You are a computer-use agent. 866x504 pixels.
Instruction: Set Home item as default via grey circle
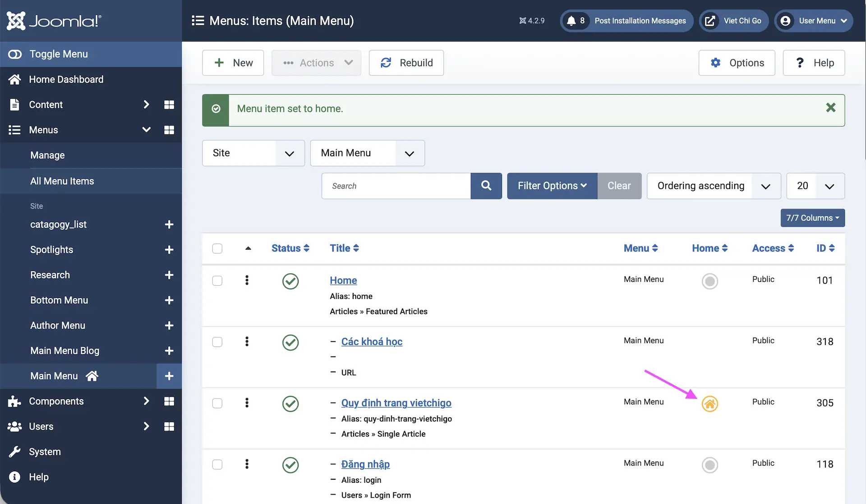click(709, 281)
